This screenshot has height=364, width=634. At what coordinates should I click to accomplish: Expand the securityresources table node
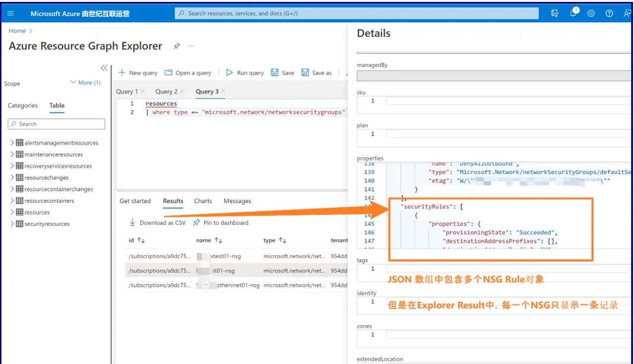[x=12, y=224]
